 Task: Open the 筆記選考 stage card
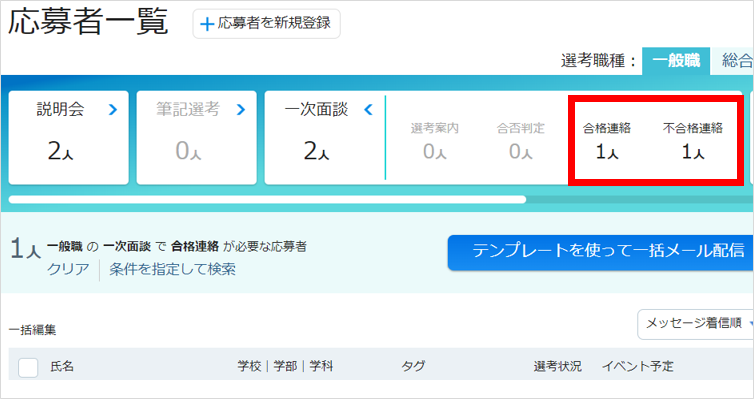coord(196,137)
